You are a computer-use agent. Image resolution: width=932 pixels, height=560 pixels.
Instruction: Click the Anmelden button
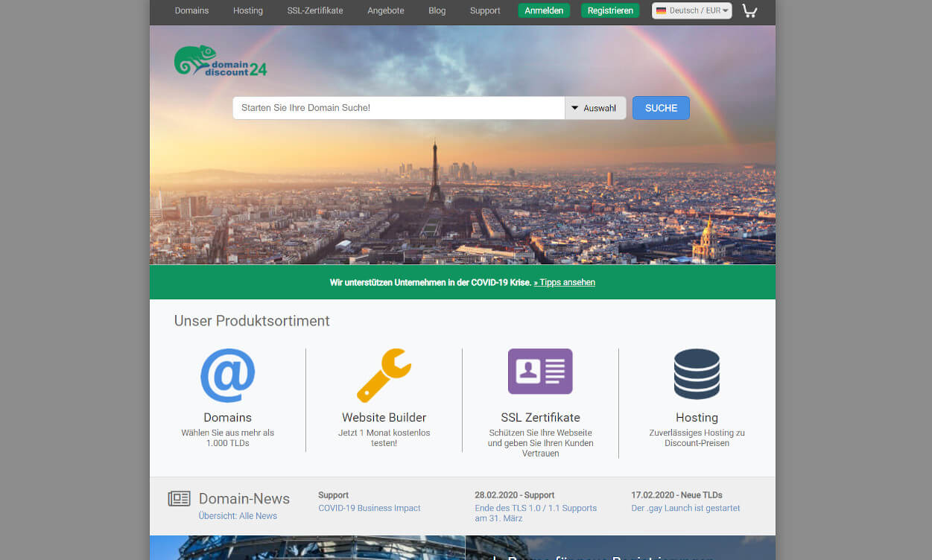tap(544, 10)
